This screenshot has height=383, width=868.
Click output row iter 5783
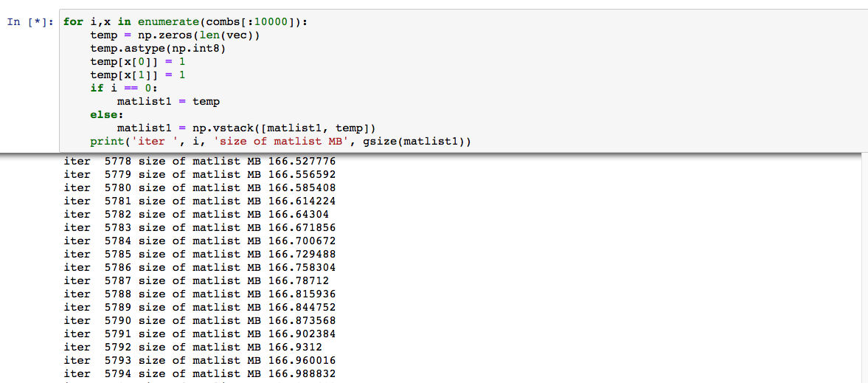click(200, 228)
